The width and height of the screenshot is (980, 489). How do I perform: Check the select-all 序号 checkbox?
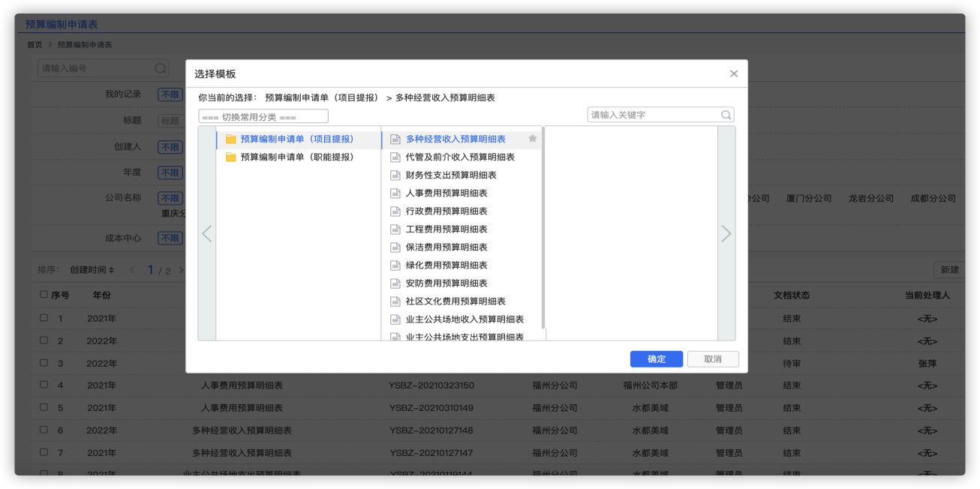coord(44,295)
